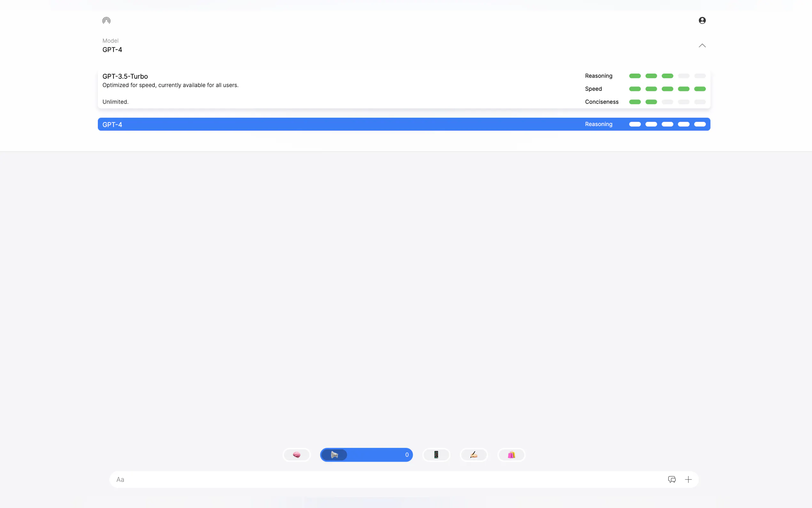Click the plus icon in message bar
Image resolution: width=812 pixels, height=508 pixels.
[x=688, y=480]
